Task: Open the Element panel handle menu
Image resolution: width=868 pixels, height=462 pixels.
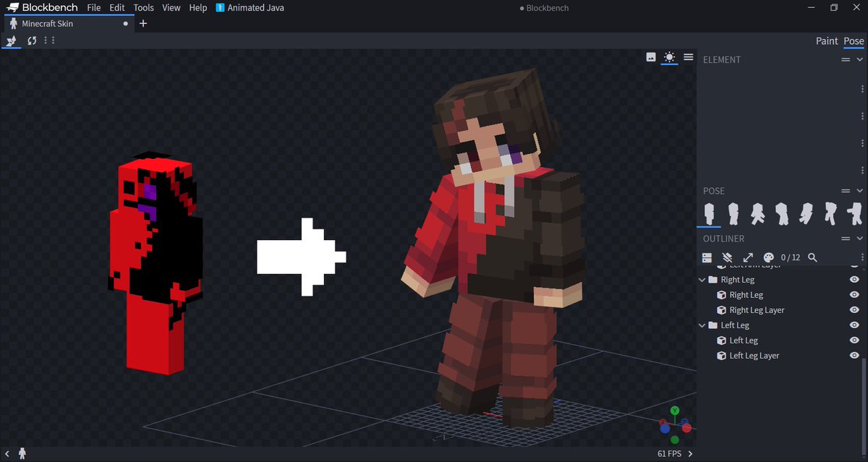Action: pyautogui.click(x=846, y=60)
